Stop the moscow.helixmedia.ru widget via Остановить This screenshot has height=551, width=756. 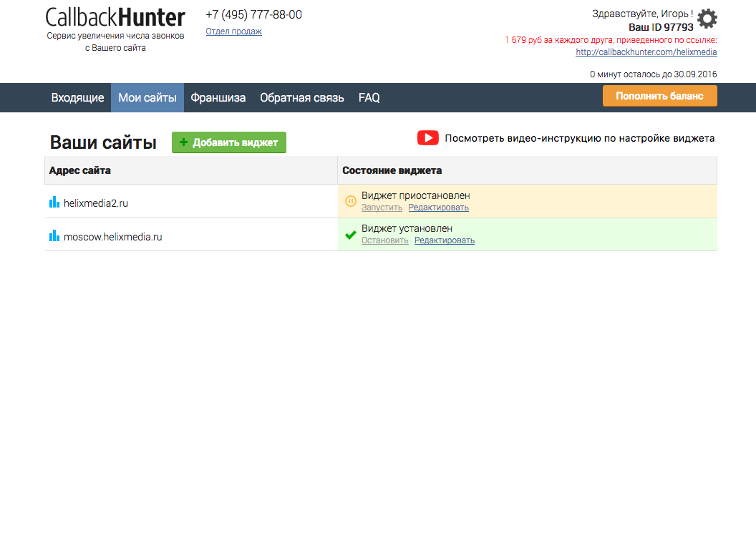click(384, 240)
